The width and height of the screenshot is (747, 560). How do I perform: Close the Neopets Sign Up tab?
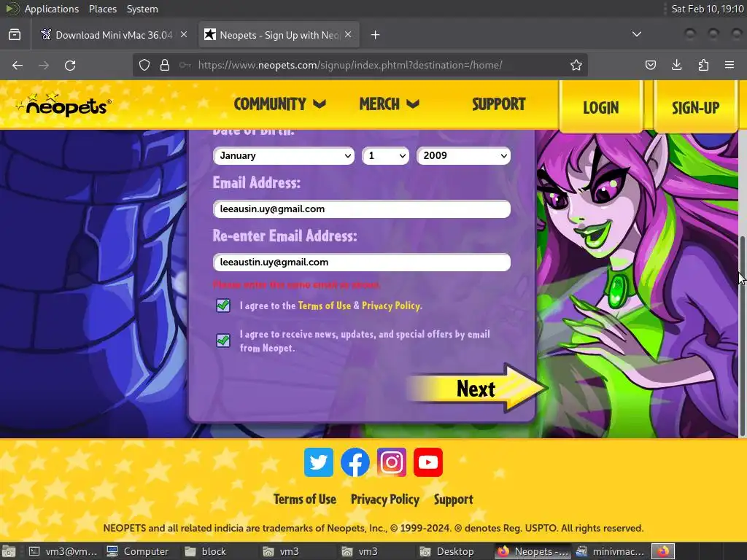pos(348,34)
